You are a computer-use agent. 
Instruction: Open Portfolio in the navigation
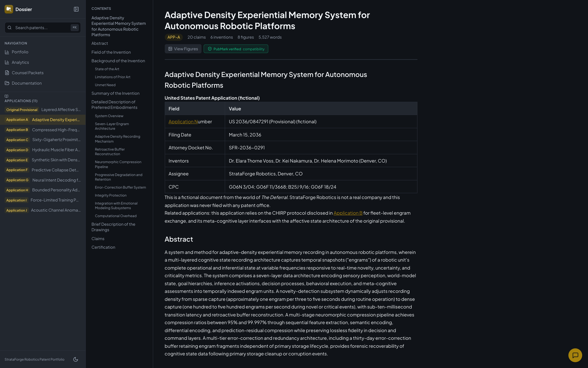43,52
